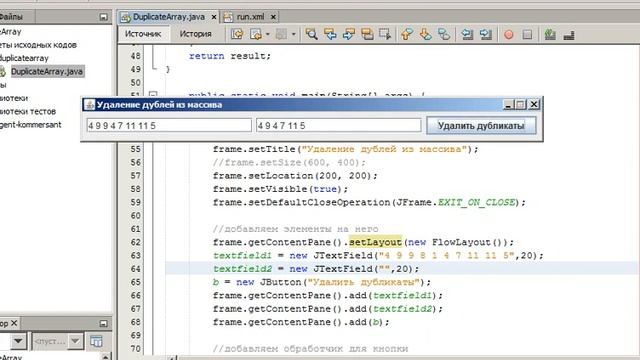Click the Comment lines icon
The height and width of the screenshot is (360, 640).
[550, 34]
